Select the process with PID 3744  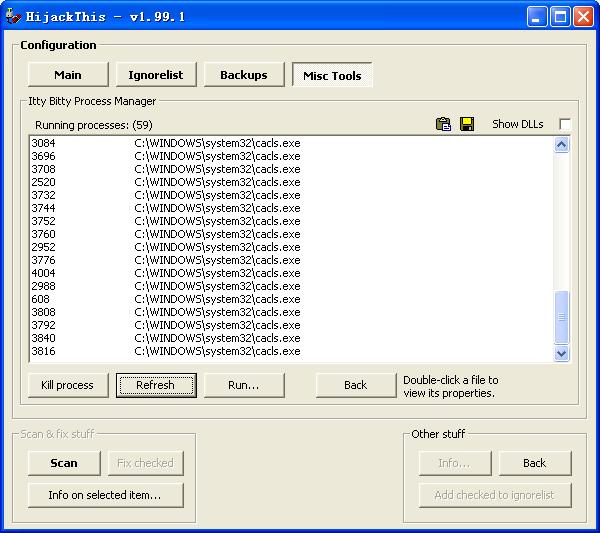pos(291,208)
